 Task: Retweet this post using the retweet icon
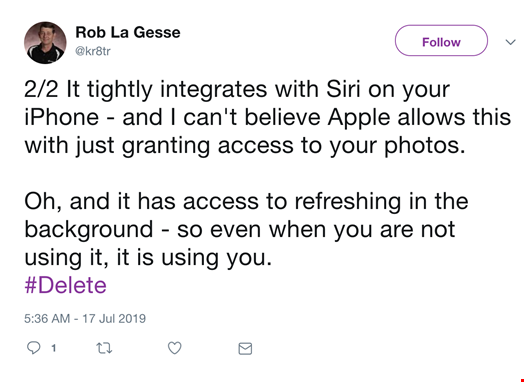(104, 349)
